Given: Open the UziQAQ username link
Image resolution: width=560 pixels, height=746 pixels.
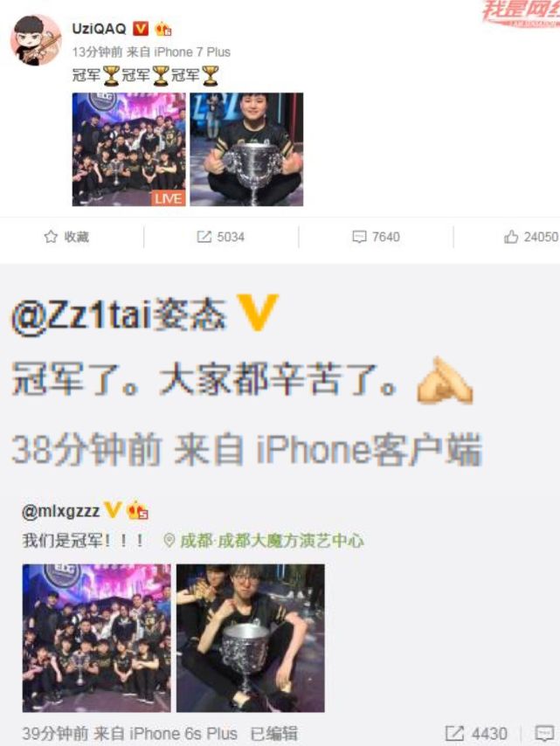Looking at the screenshot, I should tap(99, 29).
